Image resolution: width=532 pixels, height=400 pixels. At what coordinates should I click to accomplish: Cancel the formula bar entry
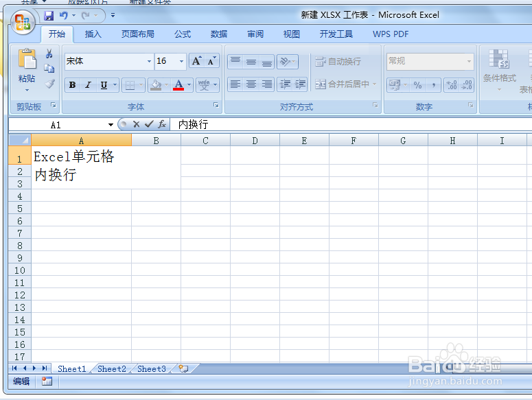tap(136, 124)
